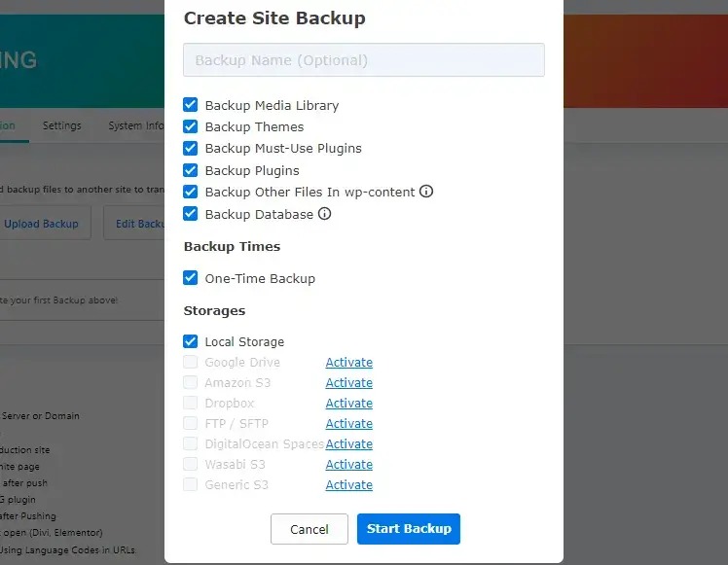
Task: Click One-Time Backup label text
Action: [x=260, y=278]
